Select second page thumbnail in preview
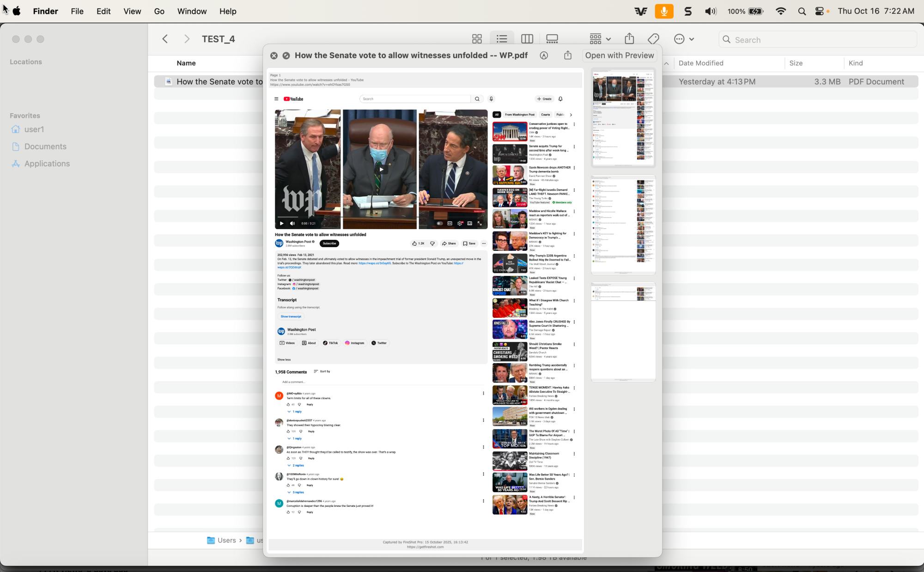924x572 pixels. [623, 225]
